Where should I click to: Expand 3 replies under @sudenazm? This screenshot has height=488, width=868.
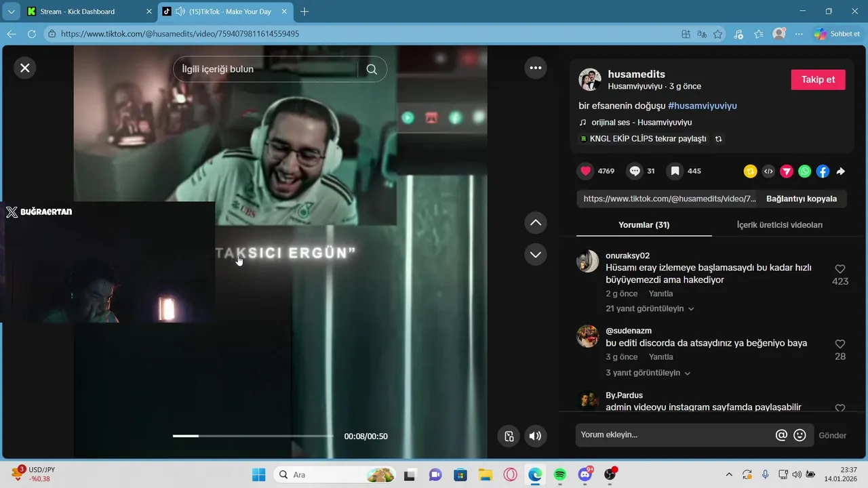pyautogui.click(x=648, y=373)
